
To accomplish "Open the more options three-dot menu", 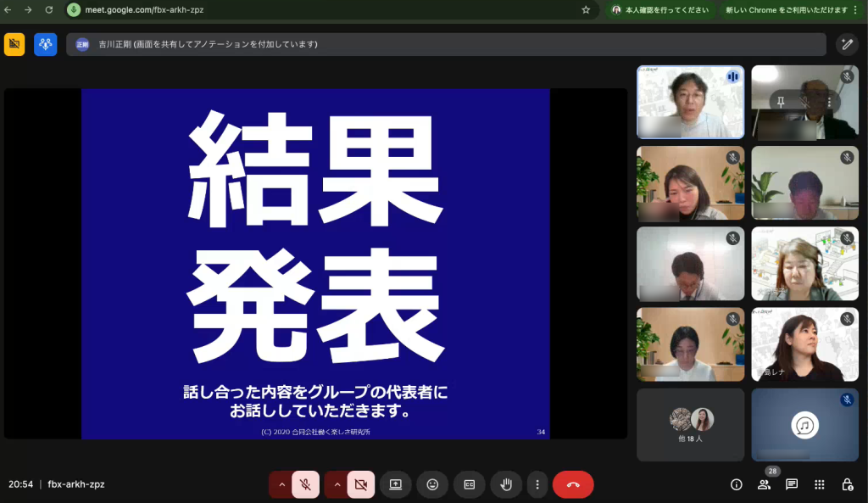I will (537, 484).
